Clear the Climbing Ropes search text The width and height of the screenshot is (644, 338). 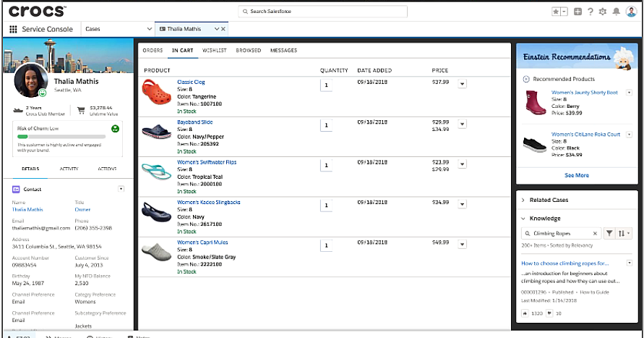pyautogui.click(x=595, y=234)
